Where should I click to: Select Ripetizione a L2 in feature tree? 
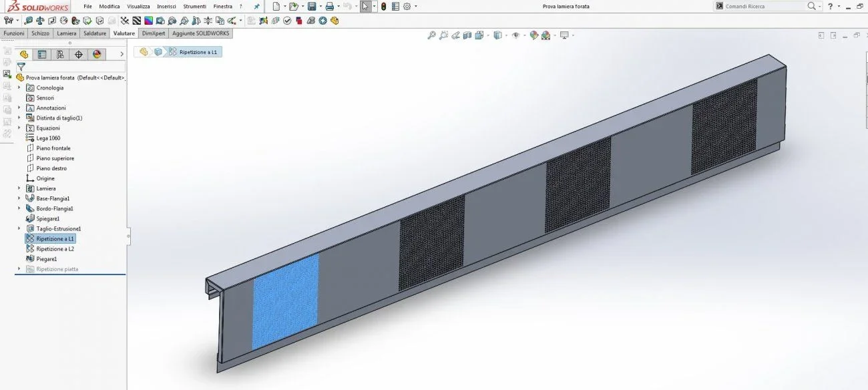pos(55,248)
